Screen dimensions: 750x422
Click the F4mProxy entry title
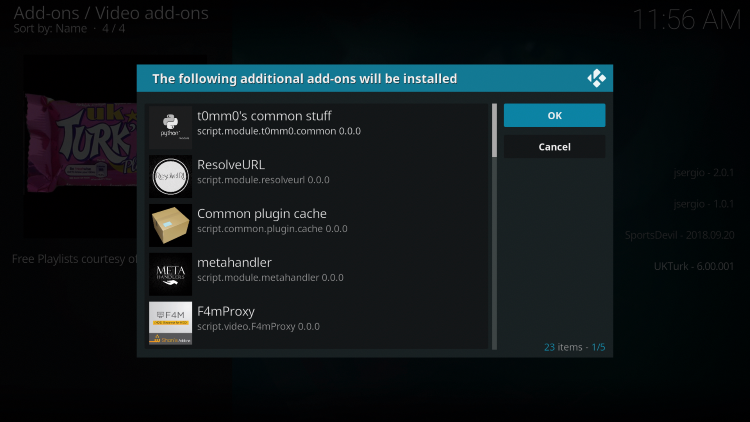tap(226, 311)
